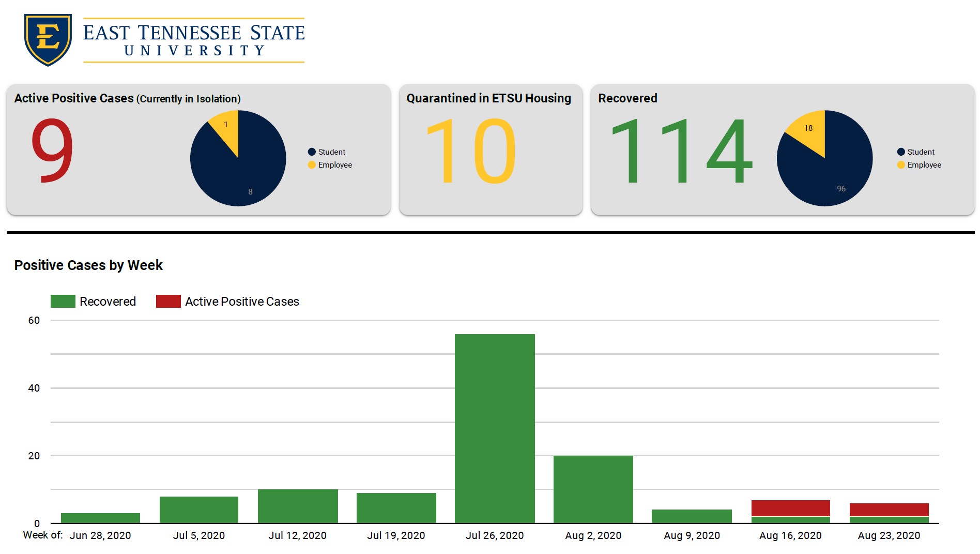Click Student legend dot in Recovered card
980x554 pixels.
click(901, 152)
